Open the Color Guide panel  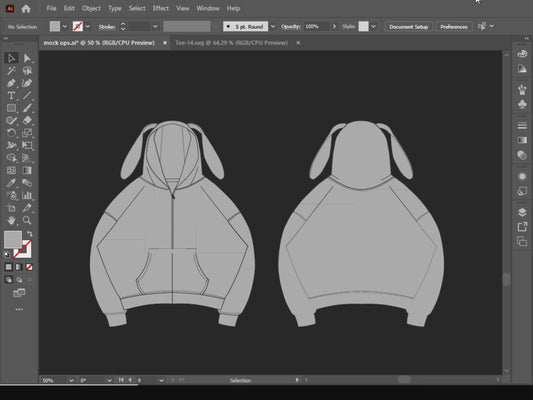coord(522,69)
